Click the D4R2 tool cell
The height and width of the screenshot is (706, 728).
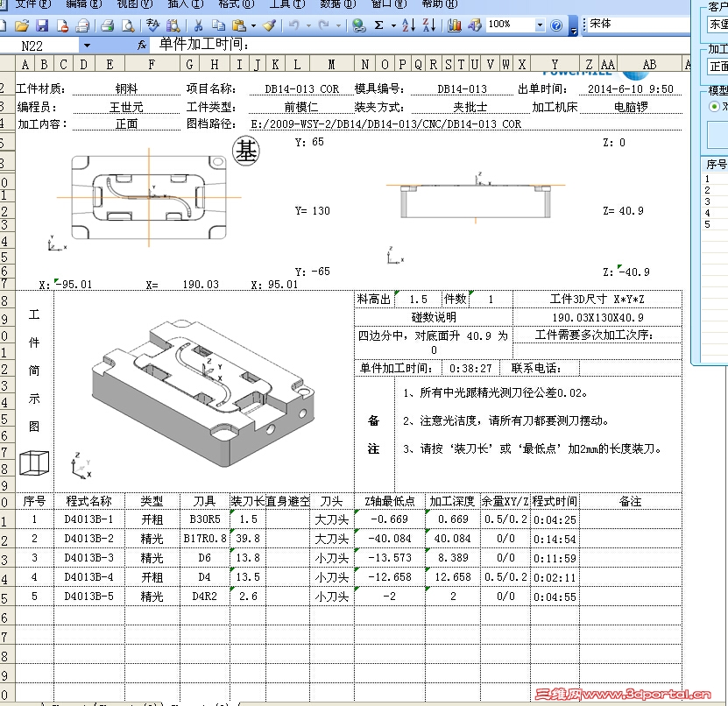tap(205, 596)
